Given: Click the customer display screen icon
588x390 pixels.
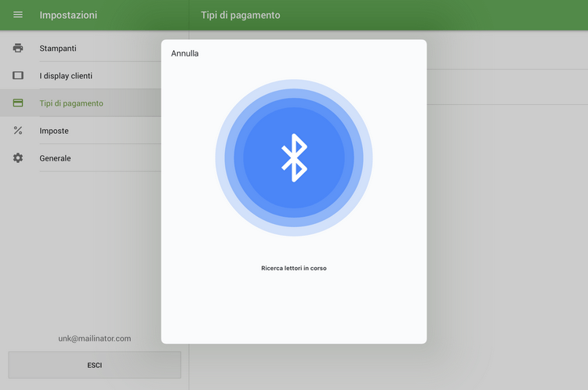Looking at the screenshot, I should pos(18,76).
